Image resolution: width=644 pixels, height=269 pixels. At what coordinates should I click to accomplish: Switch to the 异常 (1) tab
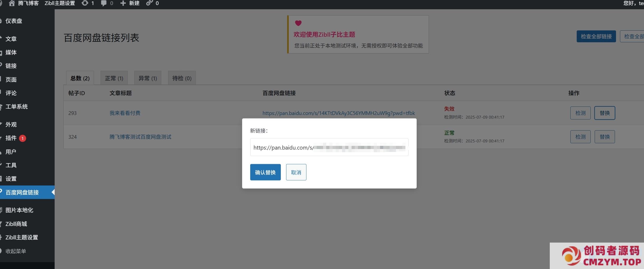[148, 78]
